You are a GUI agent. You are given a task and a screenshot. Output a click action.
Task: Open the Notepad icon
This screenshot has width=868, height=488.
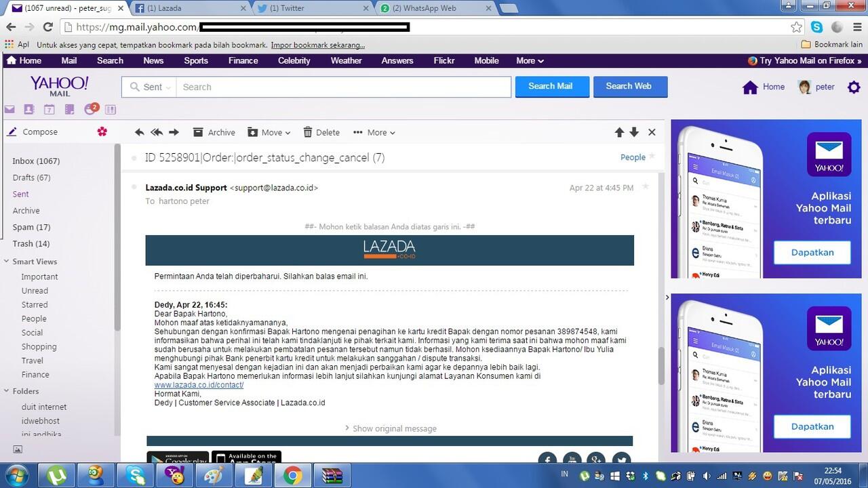tap(69, 109)
